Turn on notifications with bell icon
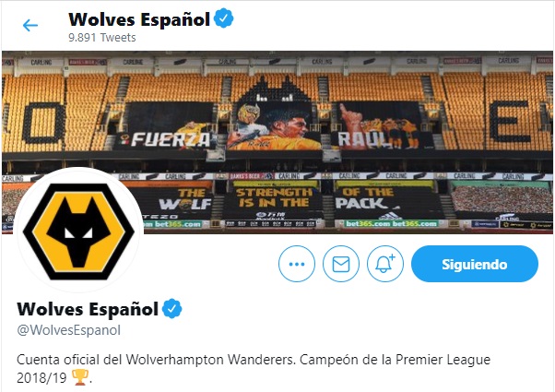555x392 pixels. coord(385,264)
